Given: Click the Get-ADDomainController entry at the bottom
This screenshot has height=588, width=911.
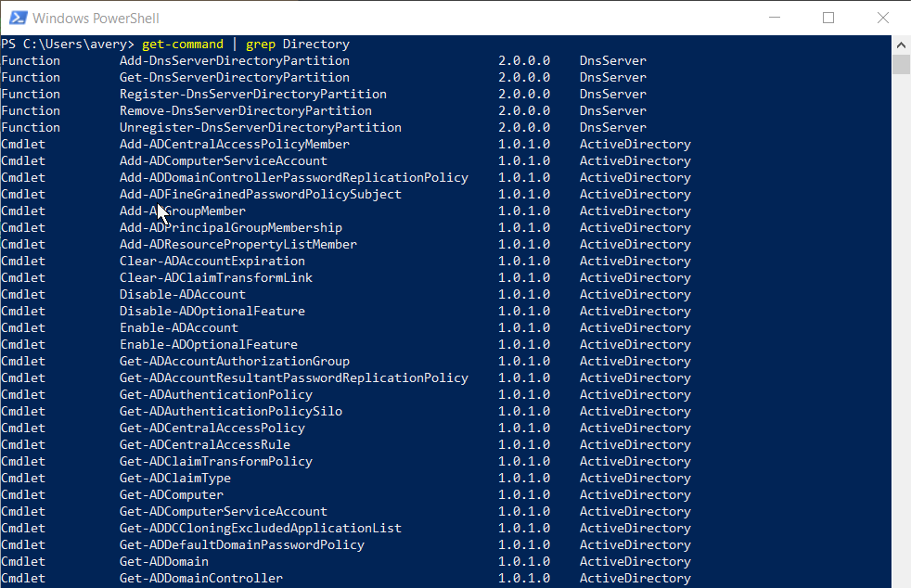Looking at the screenshot, I should coord(200,578).
